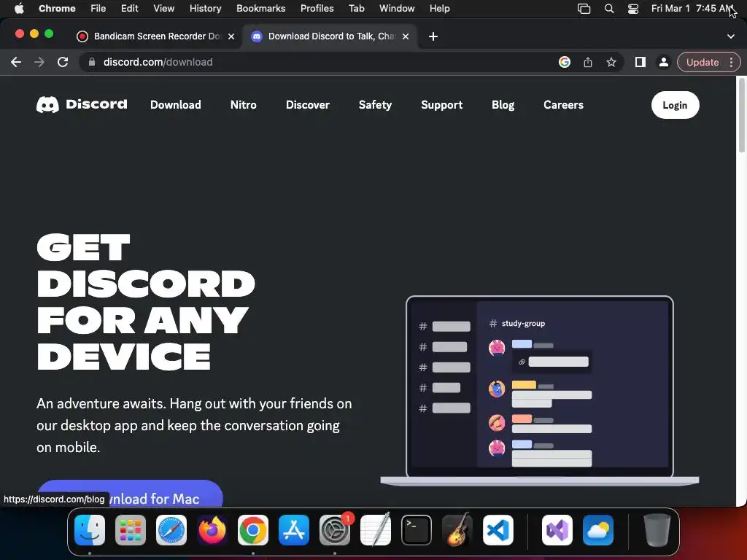747x560 pixels.
Task: Open the File menu
Action: [98, 9]
